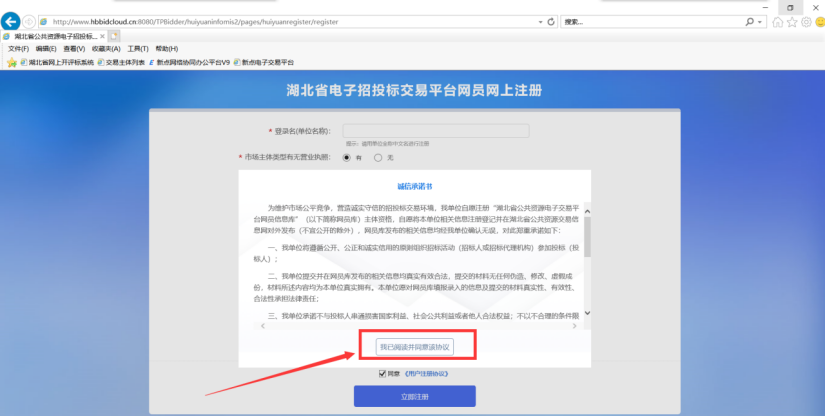Screen dimensions: 825x417
Task: Click the blue 立即注册 button
Action: point(414,396)
